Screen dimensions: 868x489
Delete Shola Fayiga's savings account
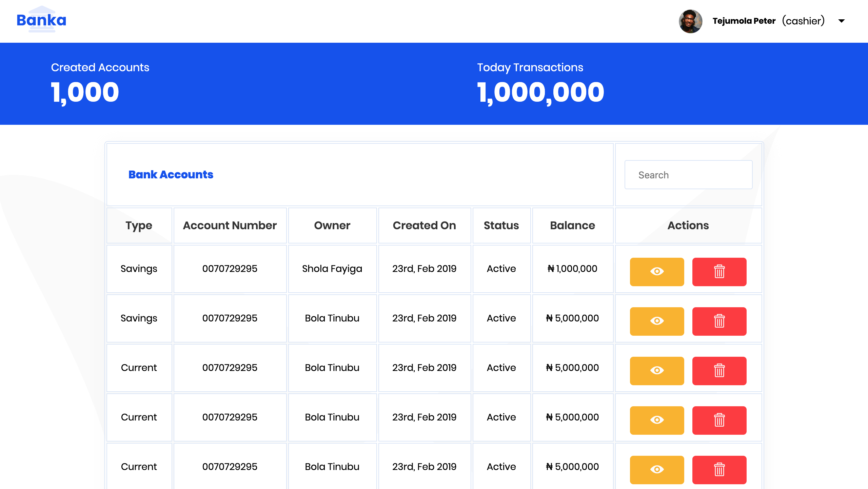719,272
